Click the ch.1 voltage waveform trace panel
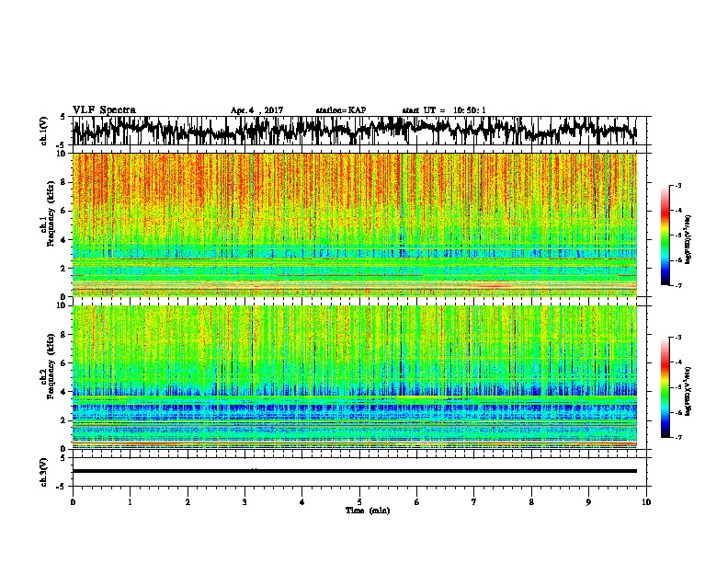Image resolution: width=728 pixels, height=563 pixels. click(x=358, y=131)
